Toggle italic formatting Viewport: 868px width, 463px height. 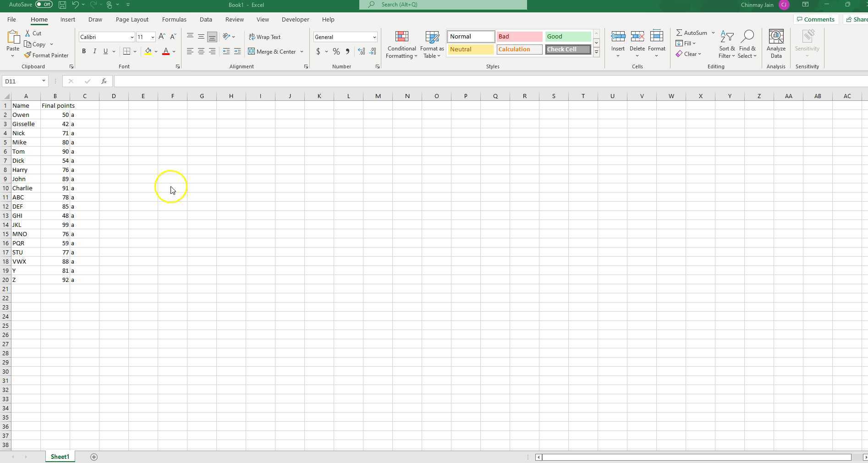(x=95, y=51)
